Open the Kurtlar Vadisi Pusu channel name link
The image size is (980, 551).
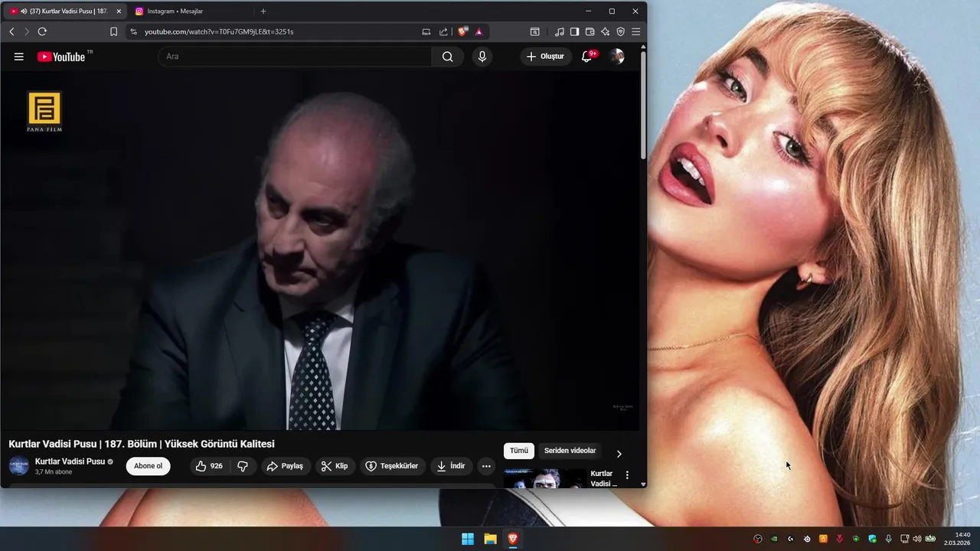coord(70,461)
